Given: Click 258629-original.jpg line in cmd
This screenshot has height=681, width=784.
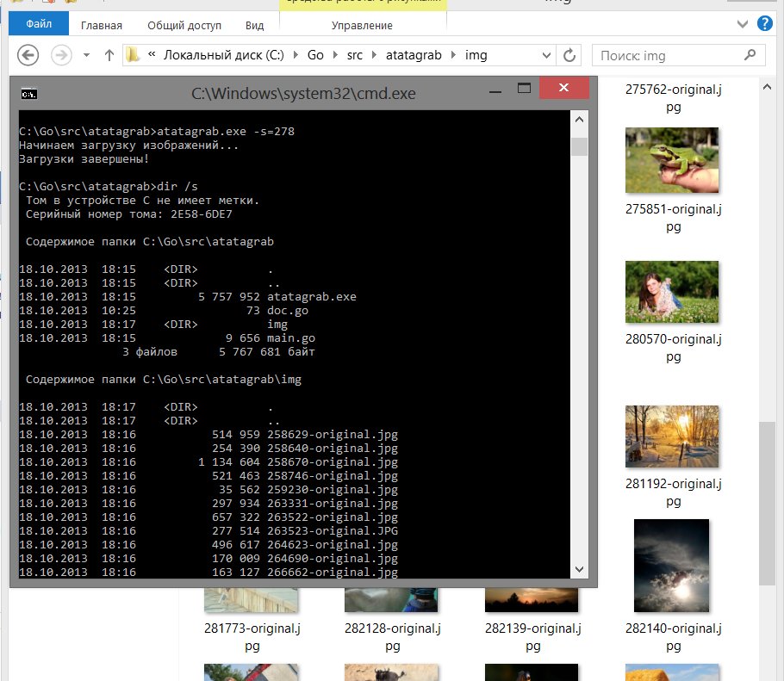Looking at the screenshot, I should coord(208,435).
